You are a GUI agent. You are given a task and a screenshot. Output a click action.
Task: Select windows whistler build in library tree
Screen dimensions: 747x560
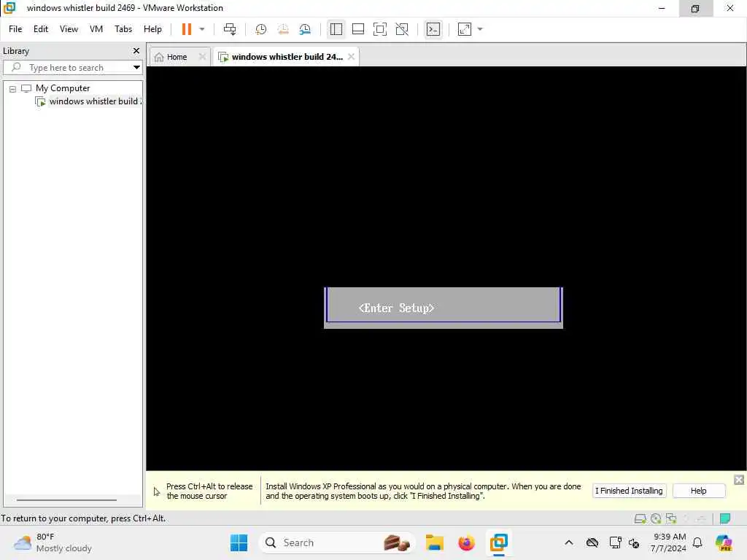coord(95,101)
